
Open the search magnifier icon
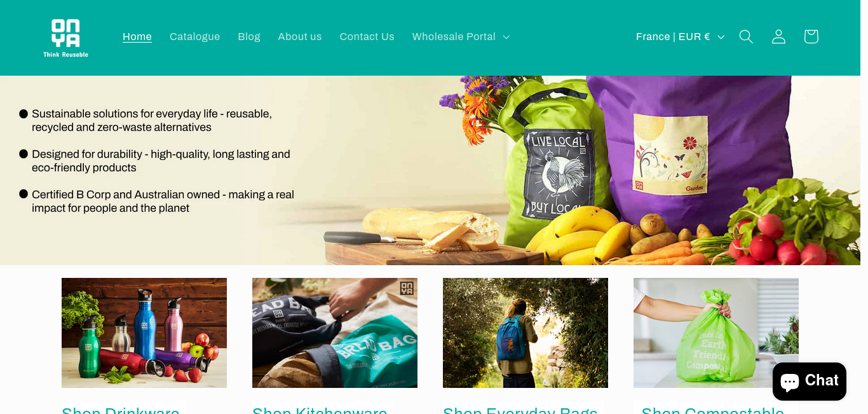pyautogui.click(x=746, y=37)
